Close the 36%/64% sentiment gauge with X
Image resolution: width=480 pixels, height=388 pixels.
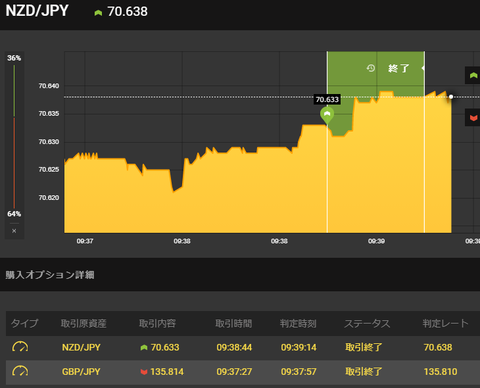tap(14, 231)
